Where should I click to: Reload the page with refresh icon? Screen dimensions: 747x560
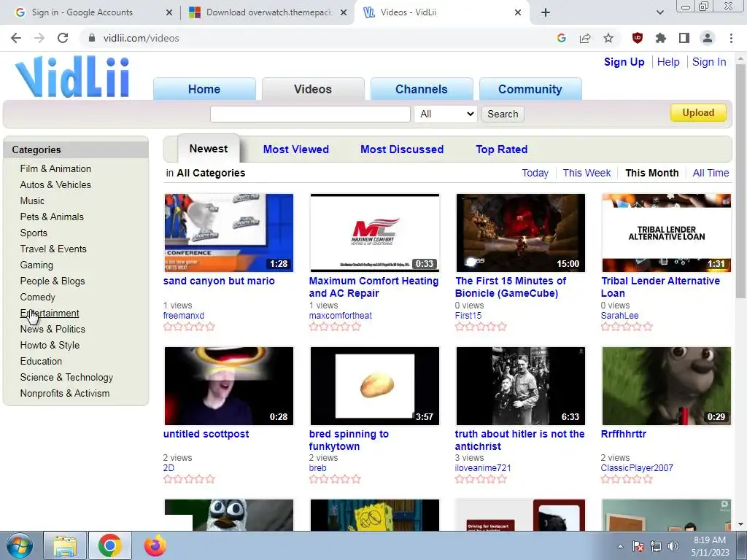pyautogui.click(x=63, y=38)
